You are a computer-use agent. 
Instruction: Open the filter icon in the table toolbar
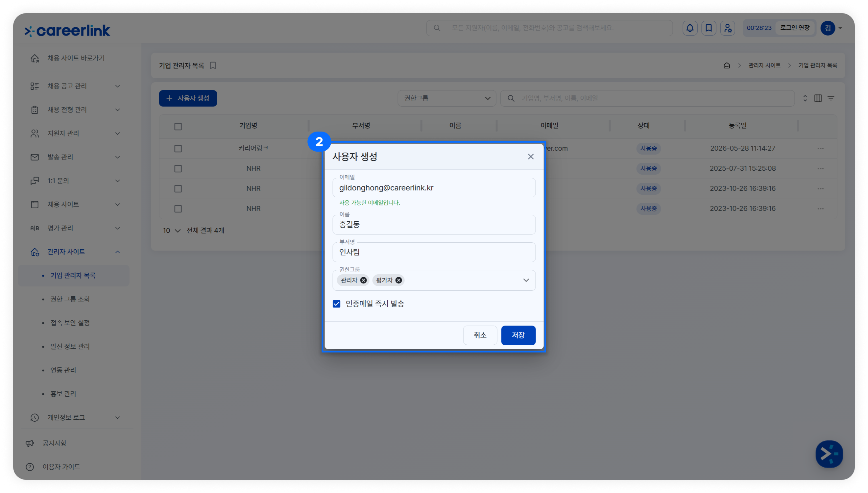pos(831,98)
